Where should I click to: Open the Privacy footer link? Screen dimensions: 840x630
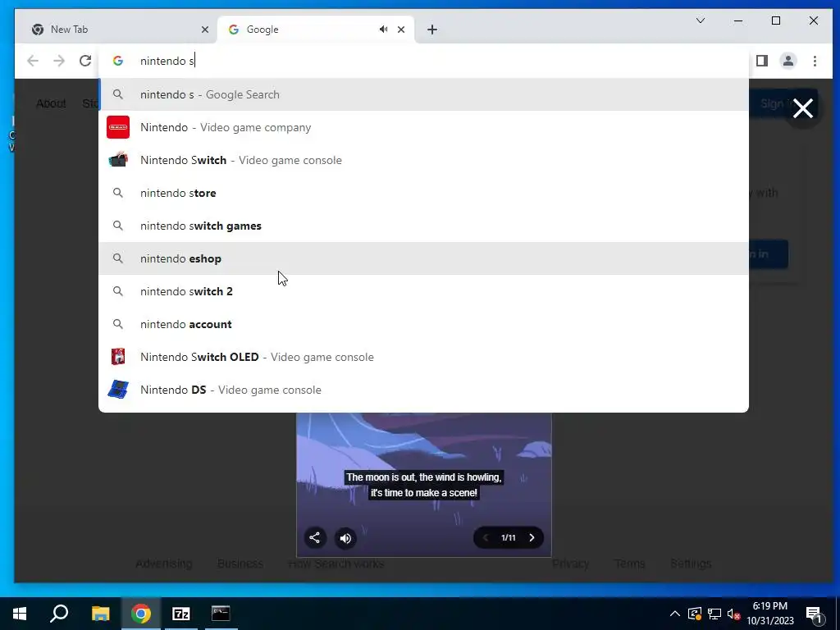click(x=571, y=564)
